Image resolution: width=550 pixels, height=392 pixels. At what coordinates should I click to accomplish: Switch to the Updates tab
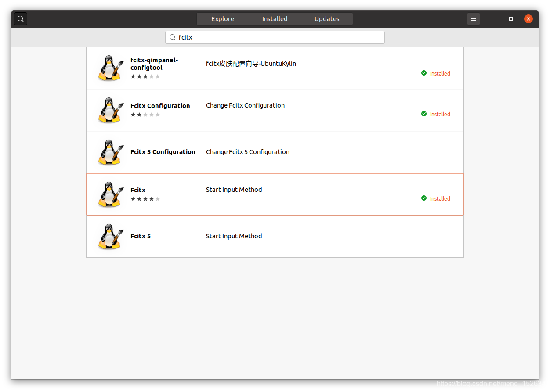(327, 19)
